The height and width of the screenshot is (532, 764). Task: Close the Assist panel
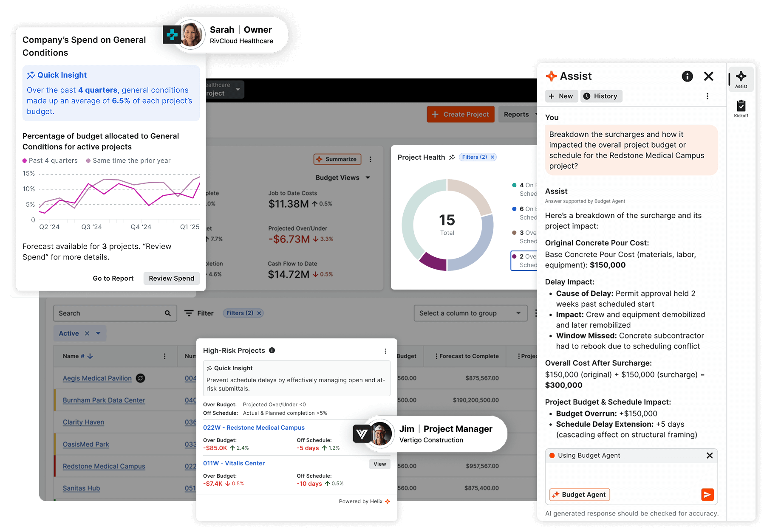pyautogui.click(x=708, y=76)
